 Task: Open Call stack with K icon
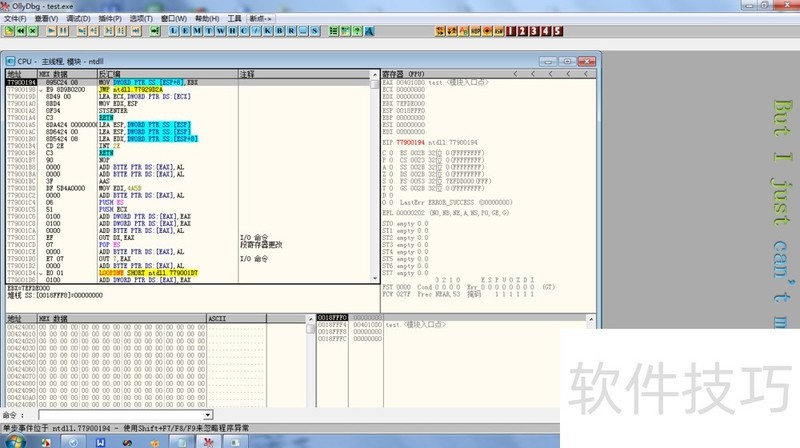coord(267,31)
